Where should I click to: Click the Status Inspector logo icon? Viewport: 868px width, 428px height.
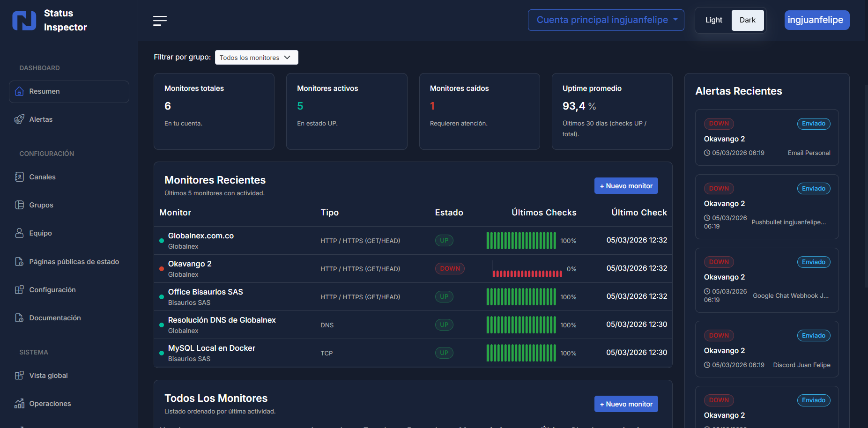point(24,21)
